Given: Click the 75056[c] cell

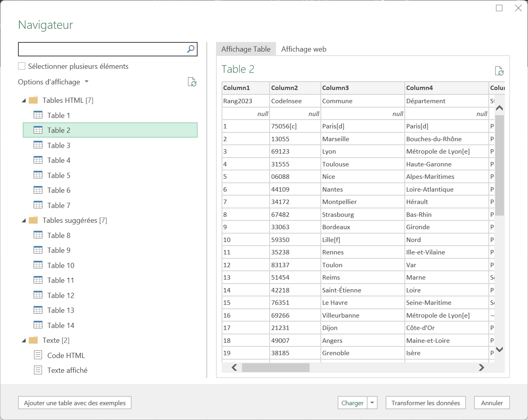Looking at the screenshot, I should click(295, 126).
